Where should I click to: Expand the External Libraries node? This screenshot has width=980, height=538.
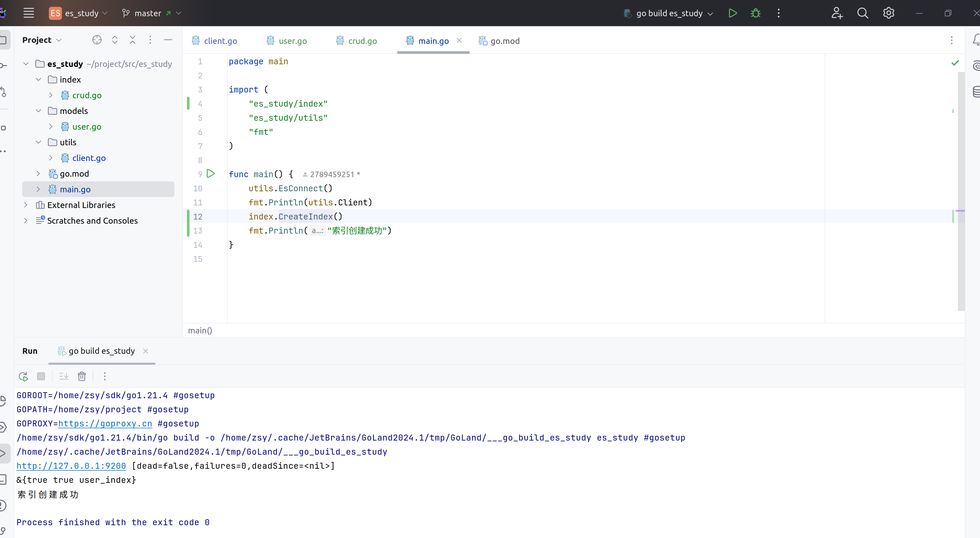[x=26, y=205]
